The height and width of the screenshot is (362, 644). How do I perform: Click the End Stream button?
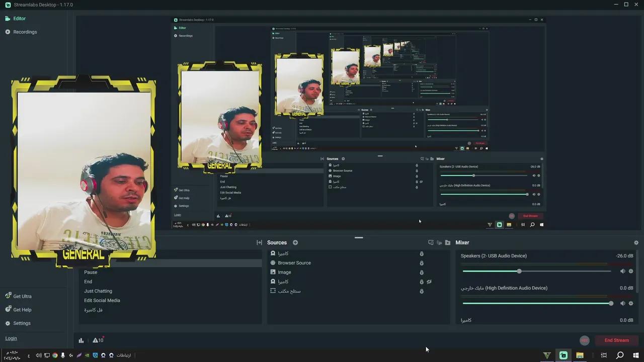click(616, 340)
